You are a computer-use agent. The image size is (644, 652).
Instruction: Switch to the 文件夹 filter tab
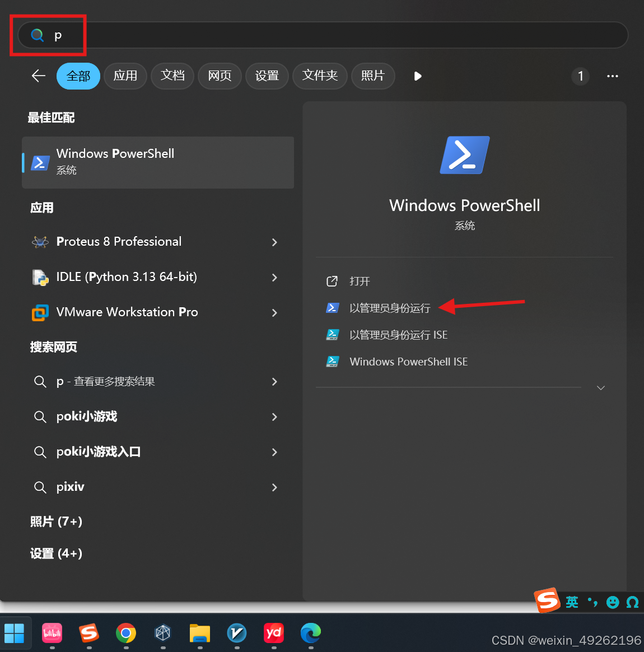coord(320,76)
